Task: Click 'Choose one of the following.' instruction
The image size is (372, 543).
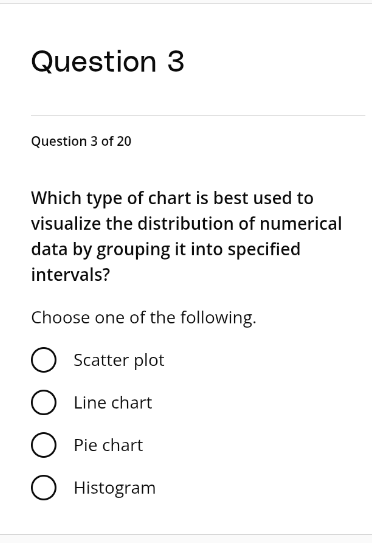Action: click(x=144, y=318)
